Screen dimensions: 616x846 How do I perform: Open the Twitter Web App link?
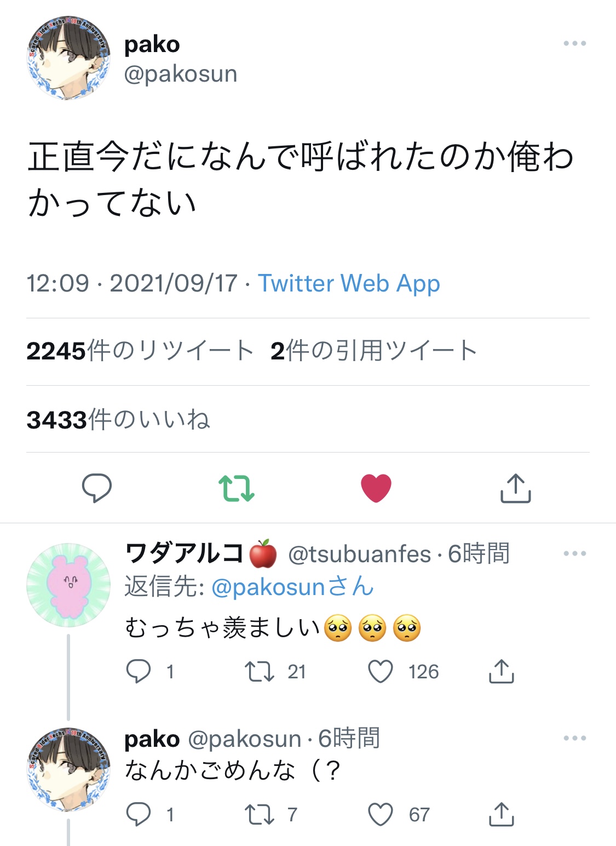pos(349,283)
